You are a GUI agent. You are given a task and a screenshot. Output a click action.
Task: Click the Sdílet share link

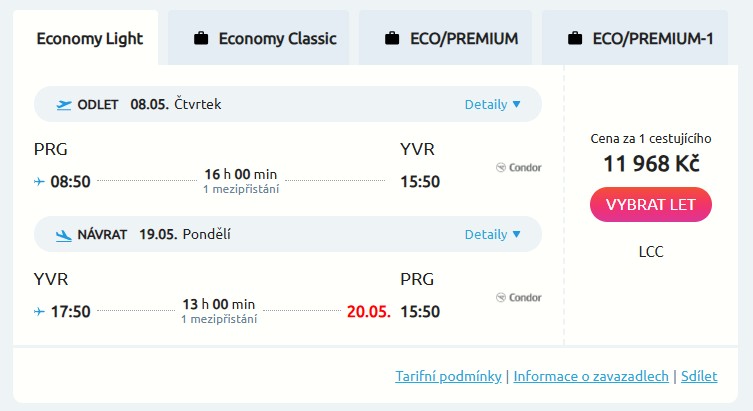[x=700, y=376]
